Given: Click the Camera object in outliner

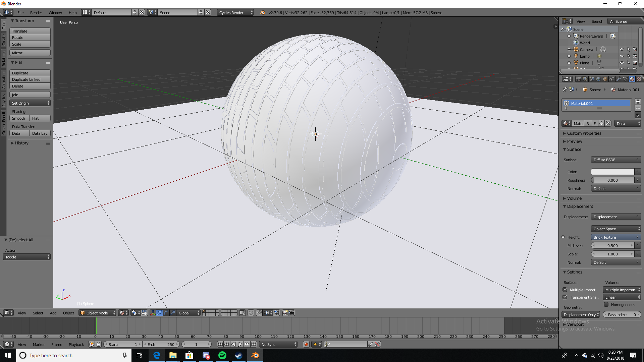Looking at the screenshot, I should 586,49.
